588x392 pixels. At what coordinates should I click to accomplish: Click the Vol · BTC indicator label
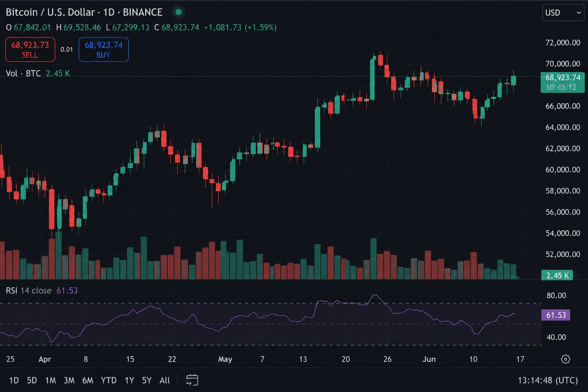pos(23,73)
